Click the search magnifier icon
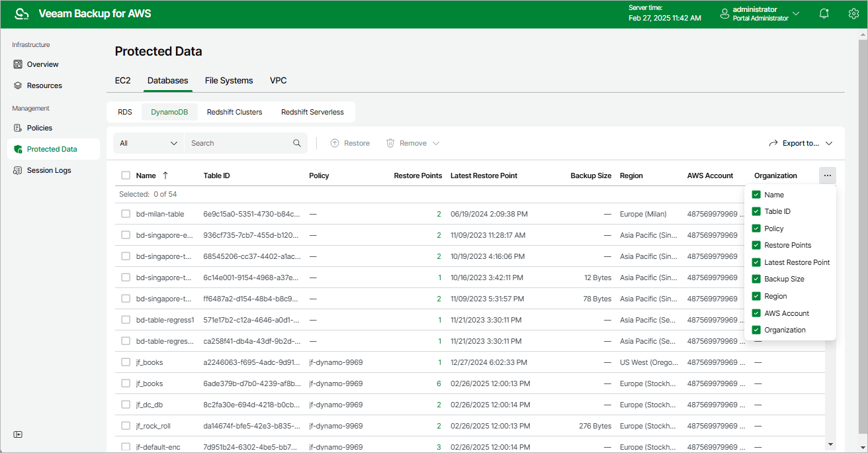 point(297,143)
